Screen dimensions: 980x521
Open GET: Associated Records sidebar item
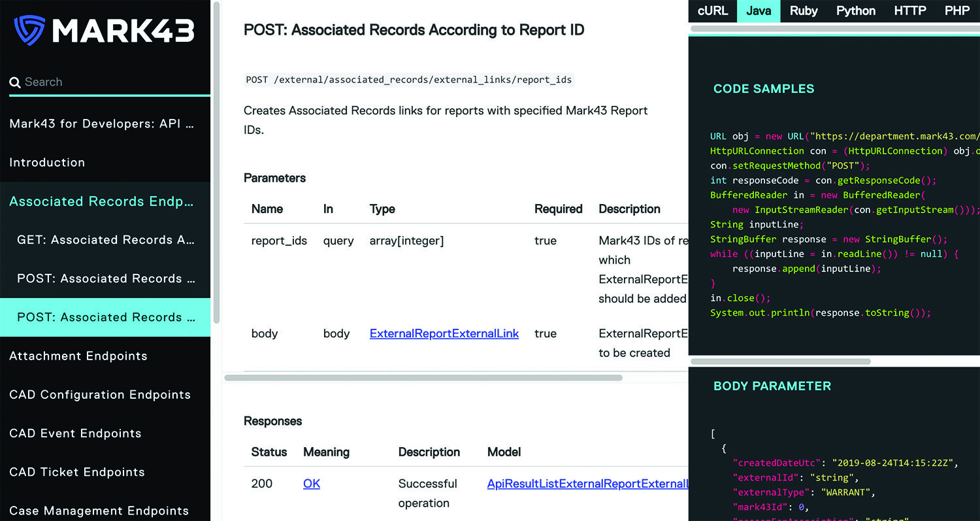click(106, 240)
